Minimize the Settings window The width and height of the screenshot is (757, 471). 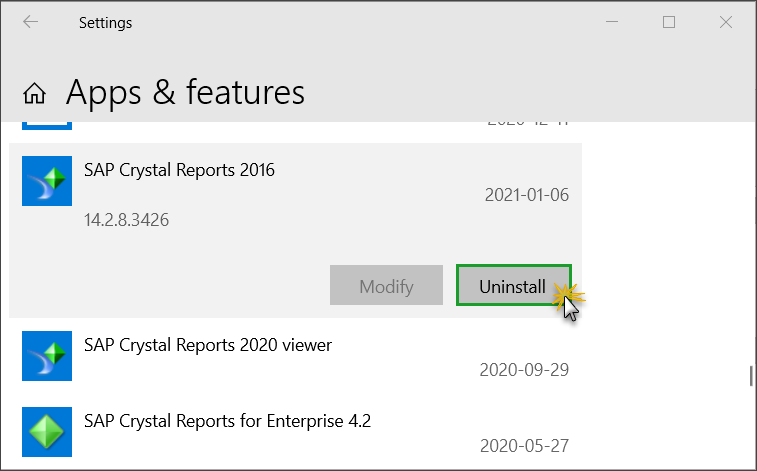coord(612,22)
